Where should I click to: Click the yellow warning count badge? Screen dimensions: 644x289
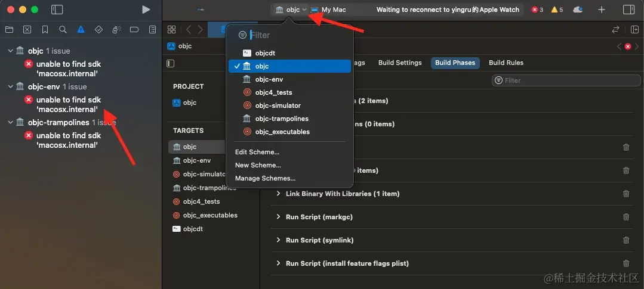[557, 10]
